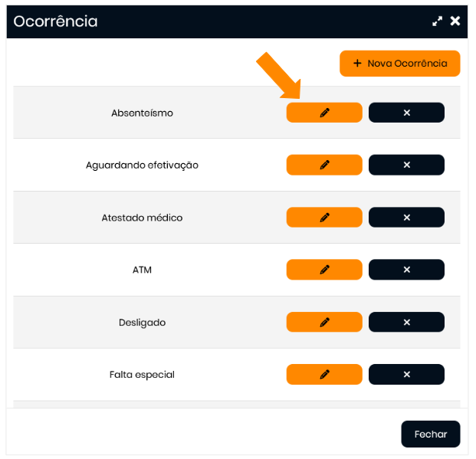Click the Nova Ocorrência button
476x459 pixels.
399,64
